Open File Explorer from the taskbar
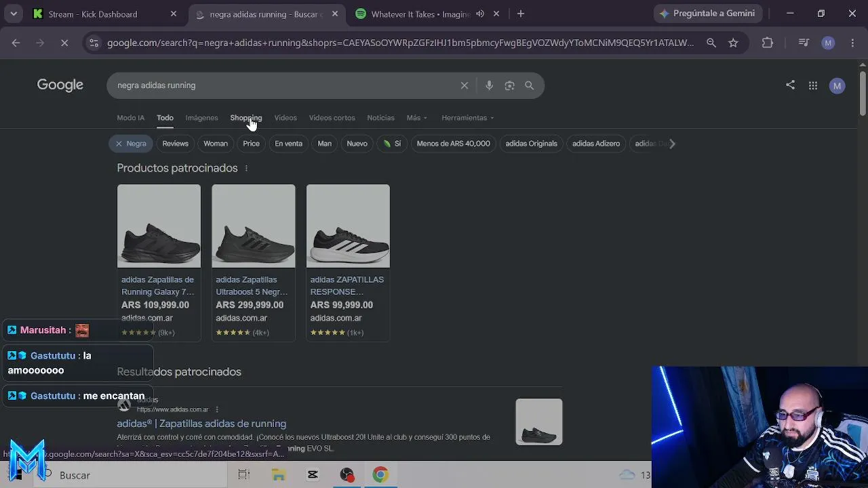Image resolution: width=868 pixels, height=488 pixels. point(279,475)
